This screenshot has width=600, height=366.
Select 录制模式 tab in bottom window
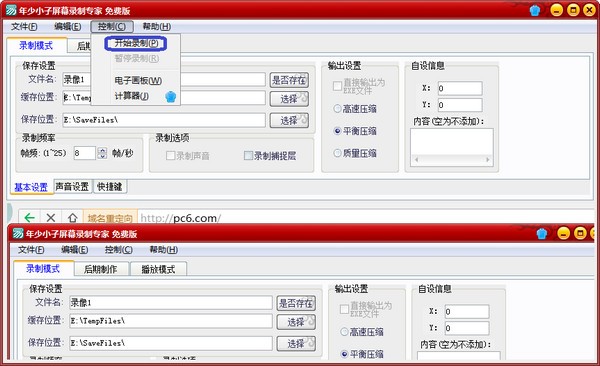click(43, 269)
